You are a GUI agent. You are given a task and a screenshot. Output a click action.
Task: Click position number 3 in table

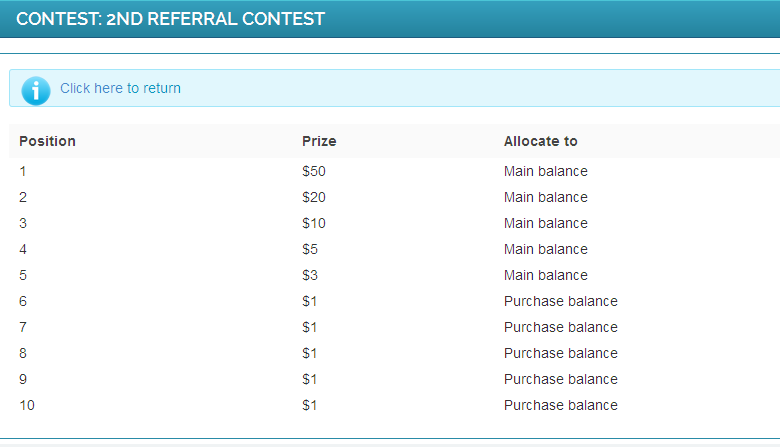[x=23, y=223]
